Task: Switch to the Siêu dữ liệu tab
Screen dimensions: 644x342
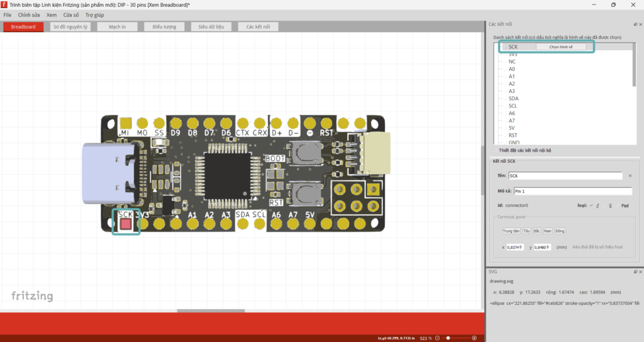Action: click(211, 26)
